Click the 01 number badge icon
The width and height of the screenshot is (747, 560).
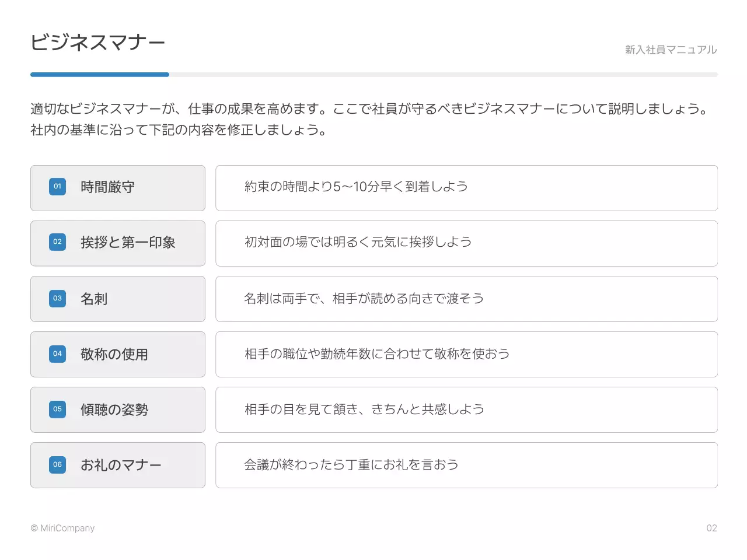pyautogui.click(x=57, y=187)
